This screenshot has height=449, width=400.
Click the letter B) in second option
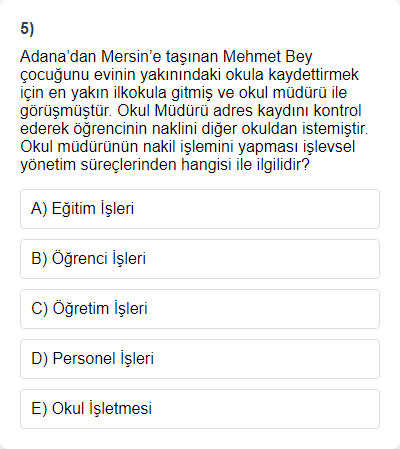pyautogui.click(x=39, y=259)
